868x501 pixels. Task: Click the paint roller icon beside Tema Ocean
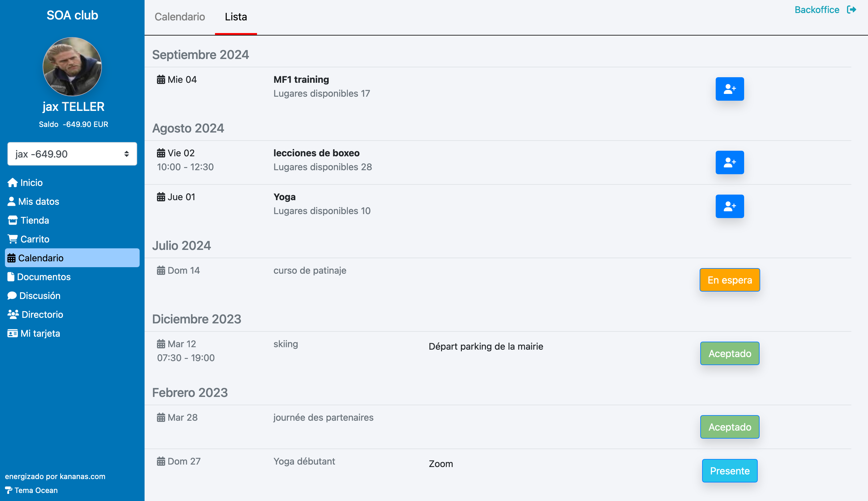click(x=9, y=490)
